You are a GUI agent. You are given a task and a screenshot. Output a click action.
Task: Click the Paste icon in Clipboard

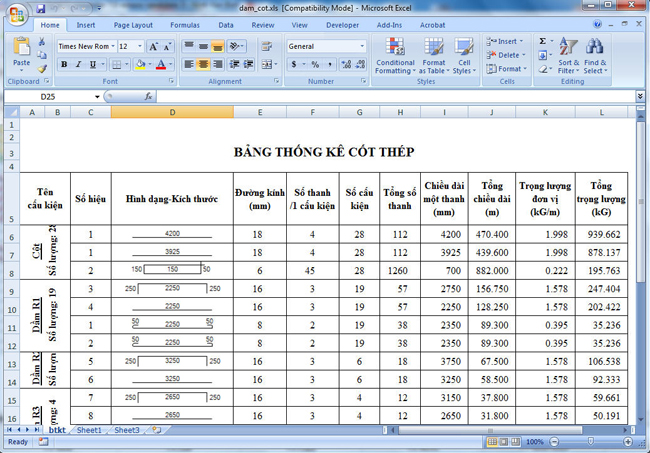[x=21, y=49]
